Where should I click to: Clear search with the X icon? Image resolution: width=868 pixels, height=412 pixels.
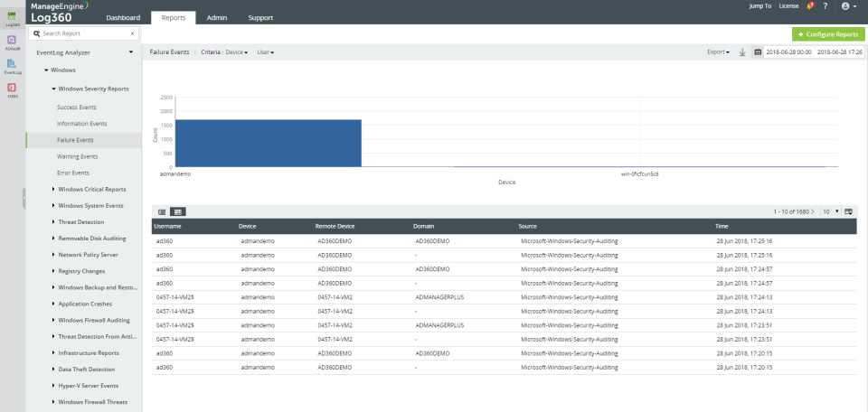click(132, 33)
